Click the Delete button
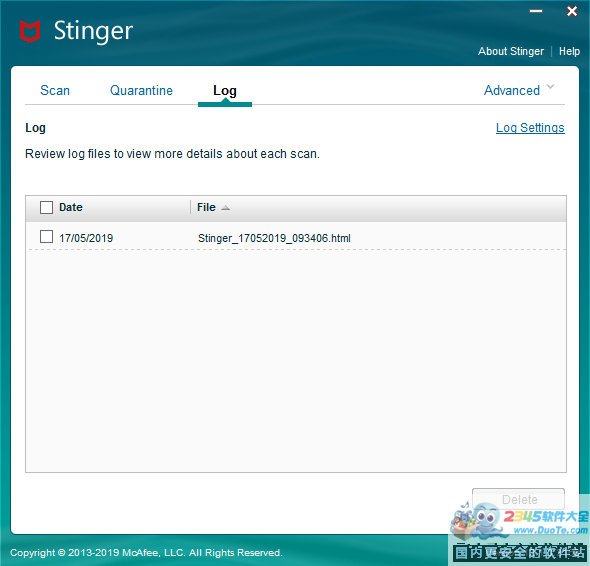The height and width of the screenshot is (566, 590). [519, 499]
